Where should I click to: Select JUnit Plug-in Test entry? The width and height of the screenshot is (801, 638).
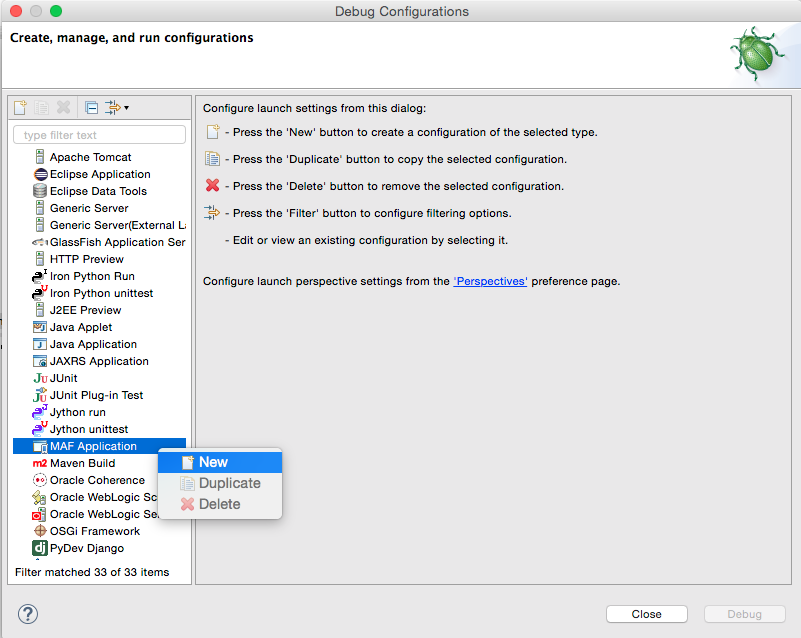tap(97, 395)
